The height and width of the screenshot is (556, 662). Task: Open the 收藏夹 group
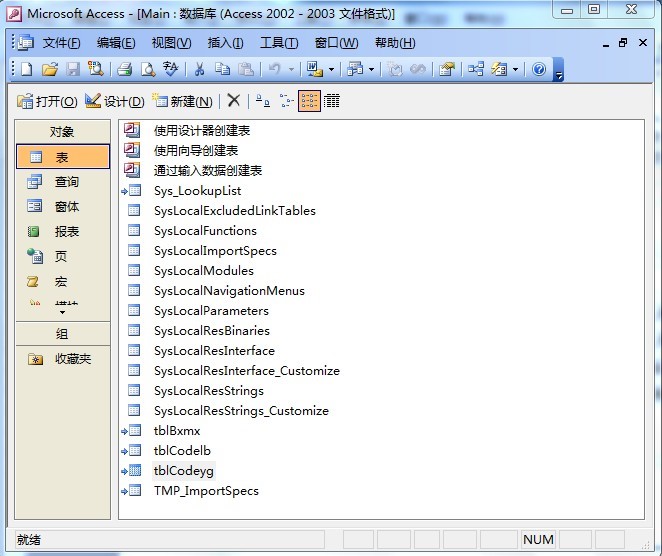tap(62, 359)
